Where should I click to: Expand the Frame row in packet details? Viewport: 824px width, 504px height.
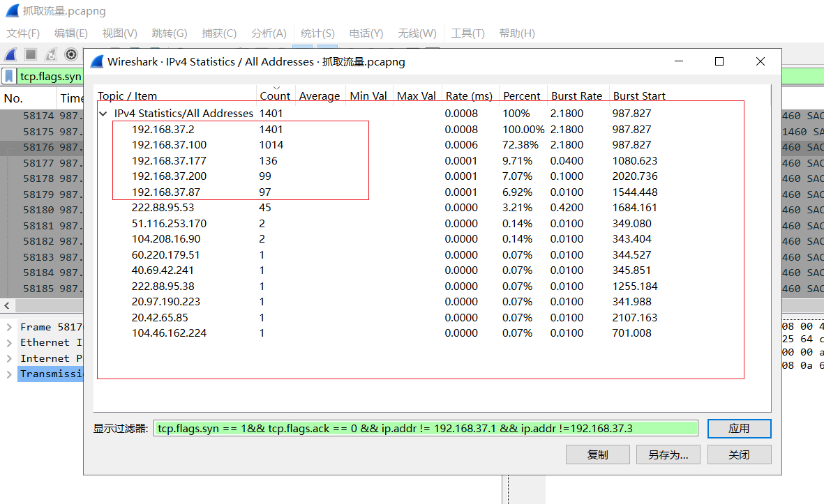point(9,327)
